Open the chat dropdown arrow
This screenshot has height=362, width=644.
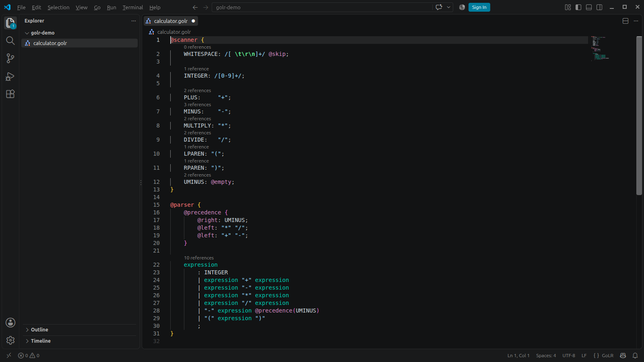(448, 7)
